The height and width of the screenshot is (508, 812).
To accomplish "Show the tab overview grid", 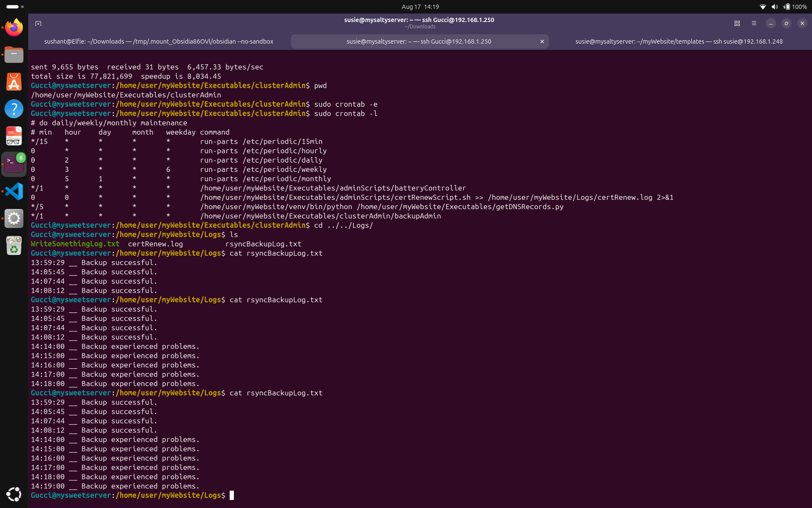I will [737, 23].
